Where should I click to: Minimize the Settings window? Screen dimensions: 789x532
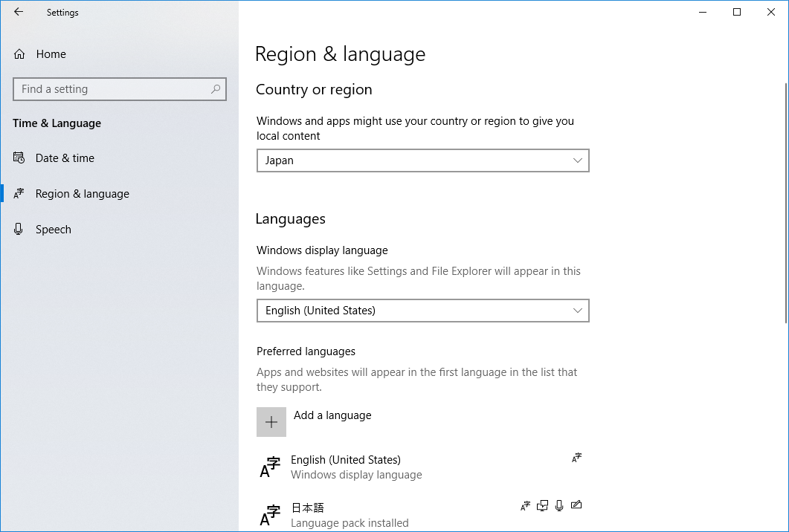[703, 12]
